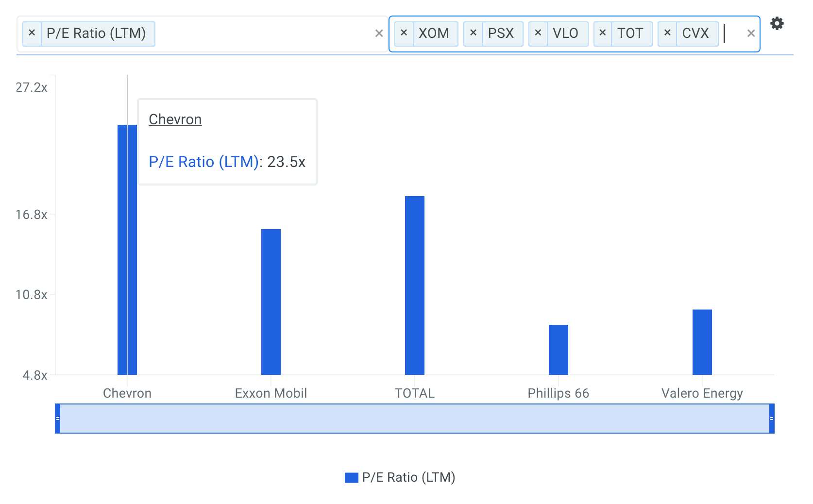The image size is (813, 504).
Task: Select the Phillips 66 bar
Action: pos(559,350)
